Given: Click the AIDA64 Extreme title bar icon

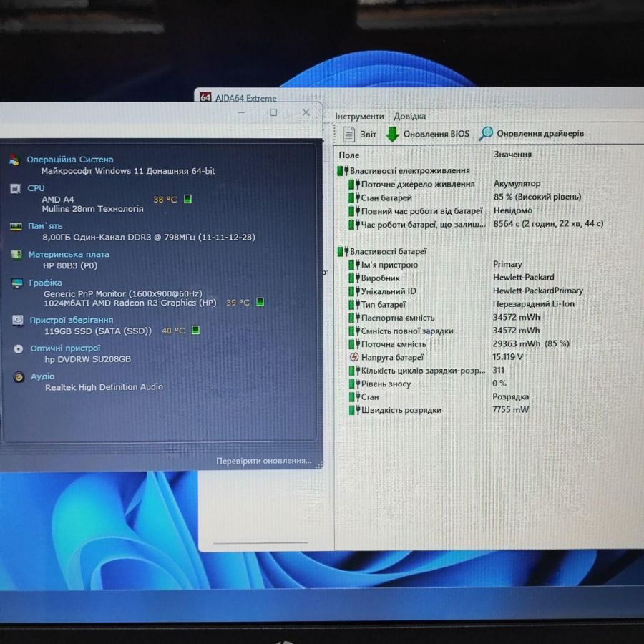Looking at the screenshot, I should click(x=205, y=97).
